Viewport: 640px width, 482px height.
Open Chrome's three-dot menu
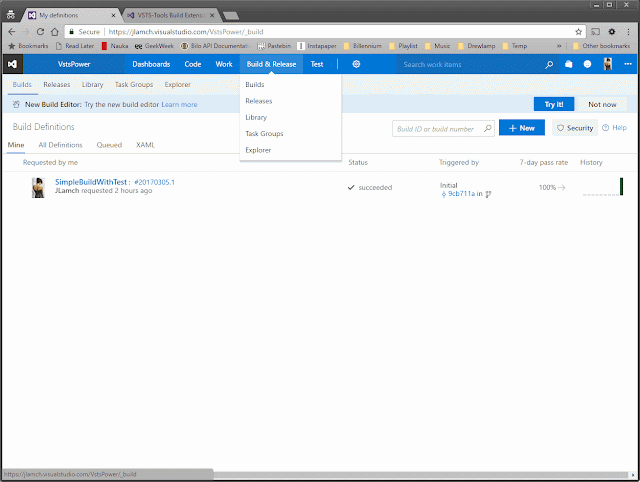point(628,32)
